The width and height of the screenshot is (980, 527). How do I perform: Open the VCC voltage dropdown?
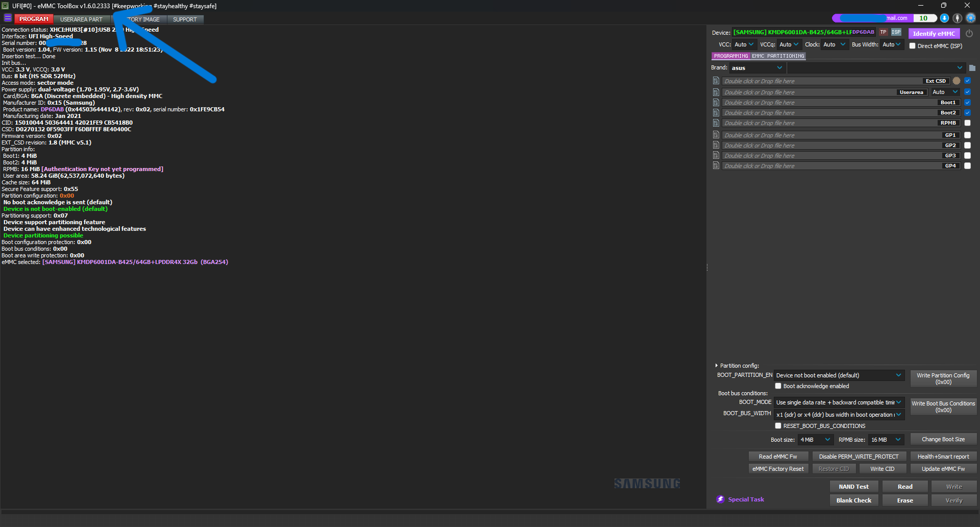[744, 44]
